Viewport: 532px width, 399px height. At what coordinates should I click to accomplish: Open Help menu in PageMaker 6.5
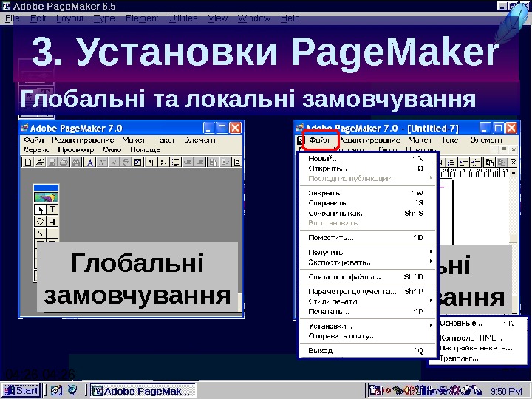pyautogui.click(x=290, y=18)
